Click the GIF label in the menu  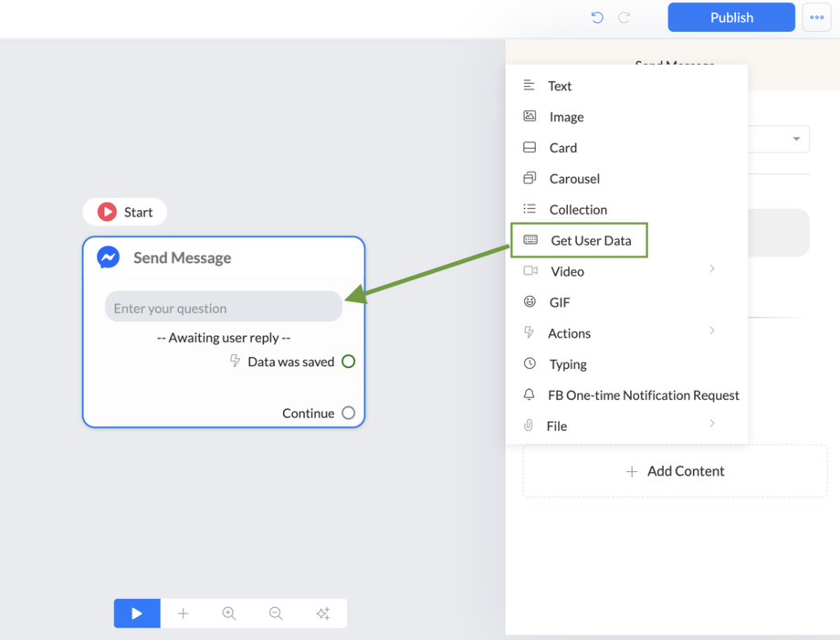(560, 302)
